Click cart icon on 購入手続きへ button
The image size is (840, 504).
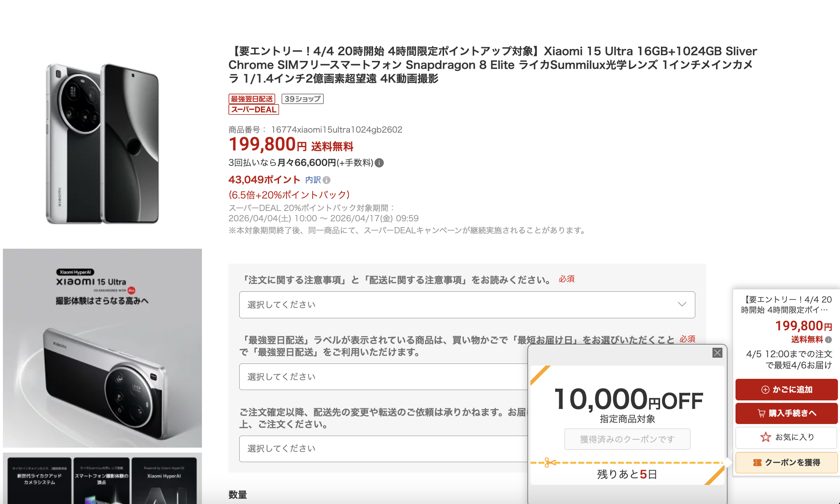762,413
